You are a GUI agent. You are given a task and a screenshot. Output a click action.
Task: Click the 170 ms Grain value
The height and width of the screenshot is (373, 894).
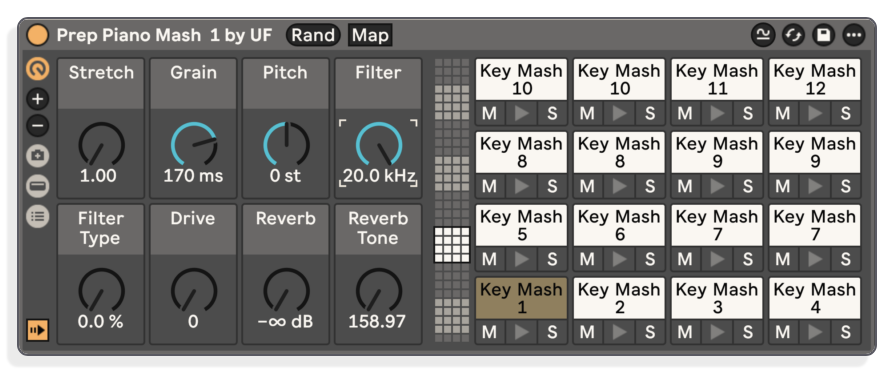(x=194, y=176)
